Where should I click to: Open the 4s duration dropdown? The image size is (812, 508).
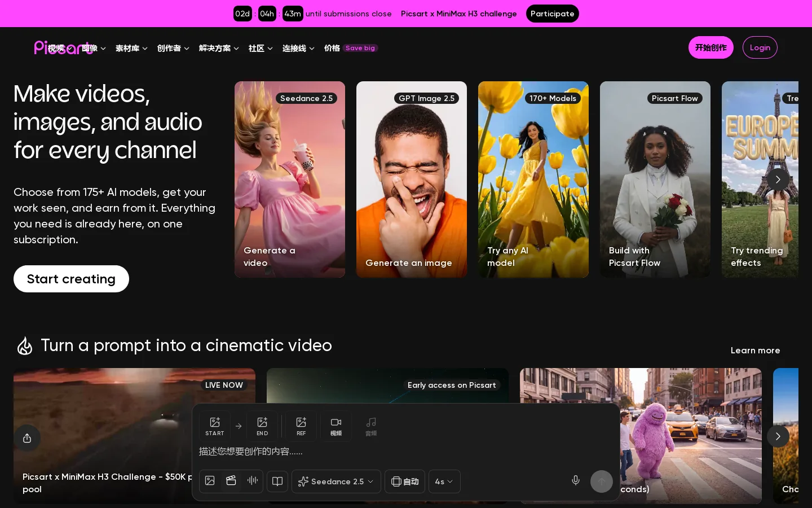click(x=444, y=481)
